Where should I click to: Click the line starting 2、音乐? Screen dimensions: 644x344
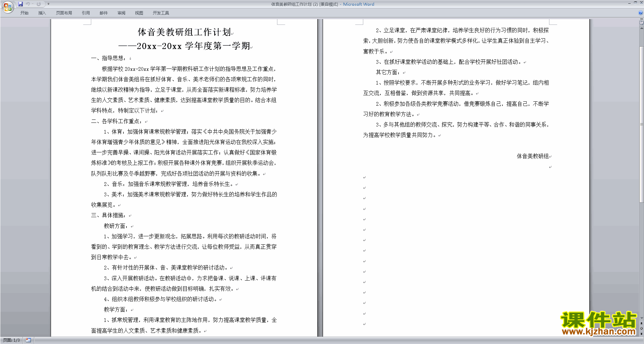(169, 184)
